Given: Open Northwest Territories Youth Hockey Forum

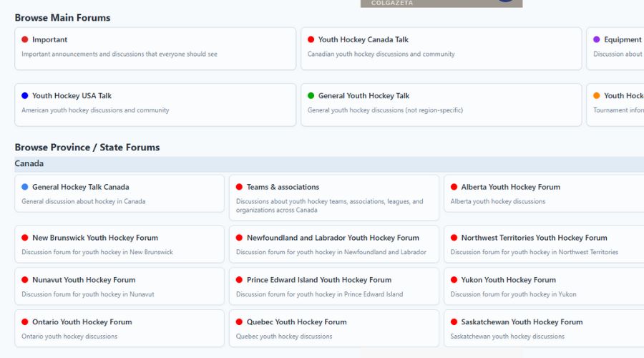Looking at the screenshot, I should point(544,244).
